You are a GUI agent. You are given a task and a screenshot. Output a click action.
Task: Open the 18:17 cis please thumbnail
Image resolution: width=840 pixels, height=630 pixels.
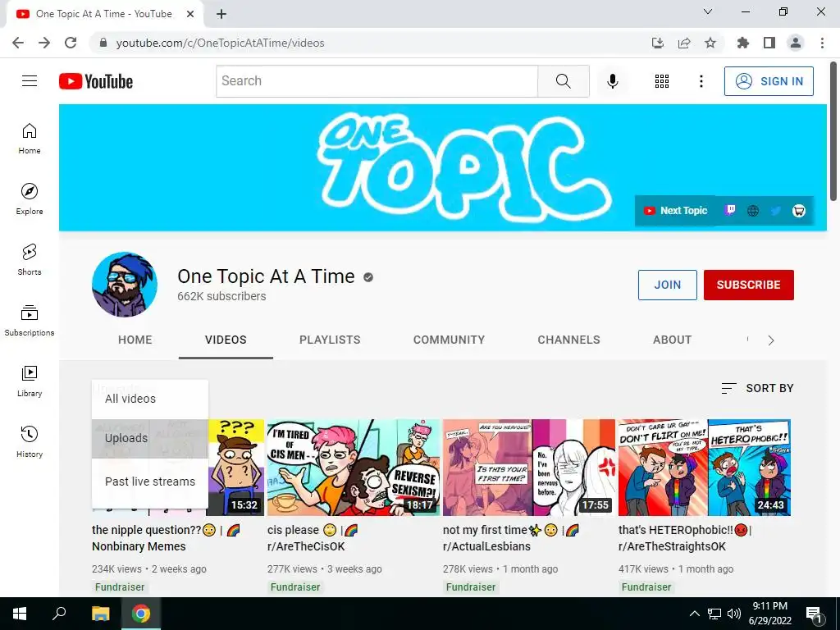354,467
